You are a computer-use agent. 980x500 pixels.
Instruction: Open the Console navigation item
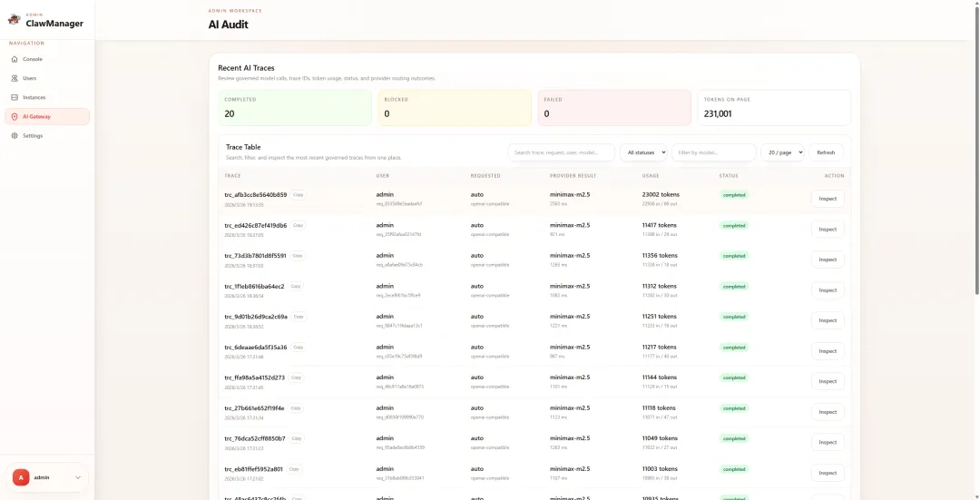pyautogui.click(x=47, y=59)
